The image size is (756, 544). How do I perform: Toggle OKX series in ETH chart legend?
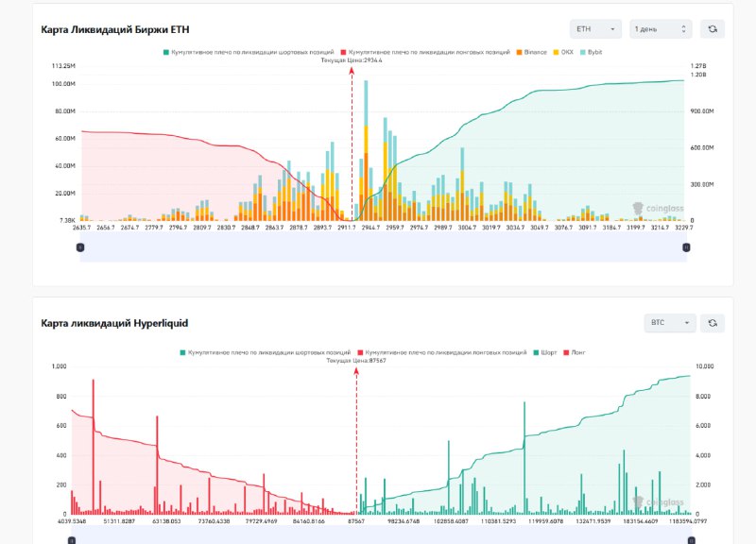point(563,52)
